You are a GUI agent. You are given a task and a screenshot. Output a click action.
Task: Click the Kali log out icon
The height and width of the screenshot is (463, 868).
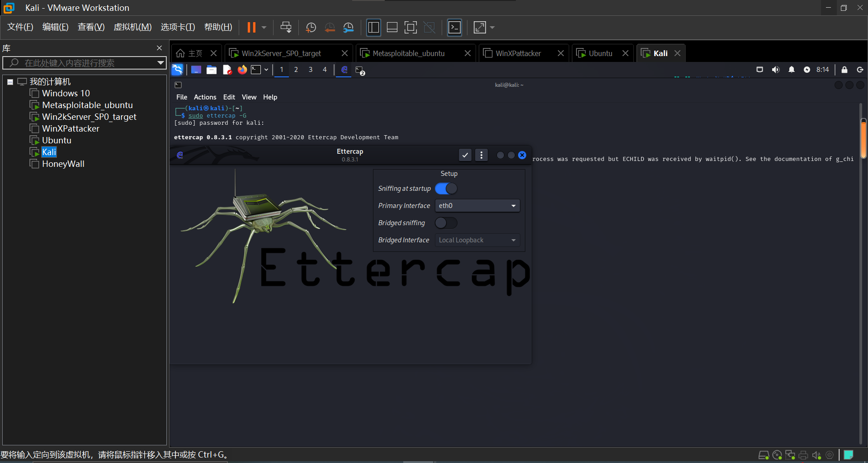(860, 70)
